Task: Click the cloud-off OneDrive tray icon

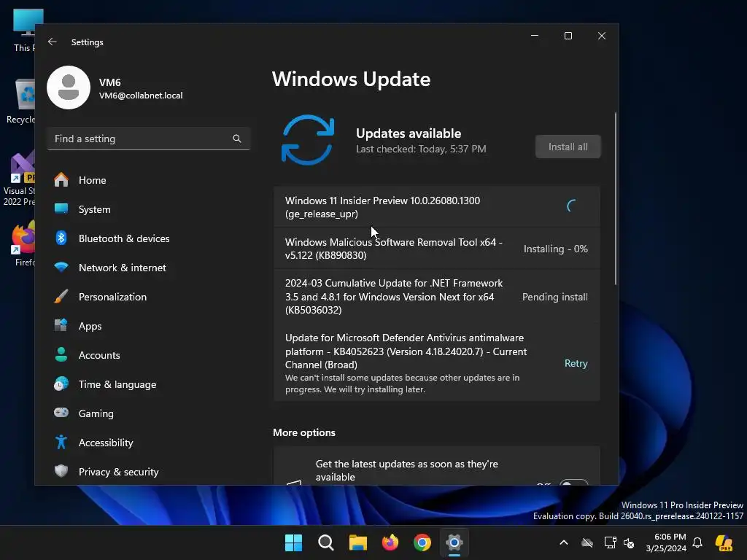Action: (x=587, y=542)
